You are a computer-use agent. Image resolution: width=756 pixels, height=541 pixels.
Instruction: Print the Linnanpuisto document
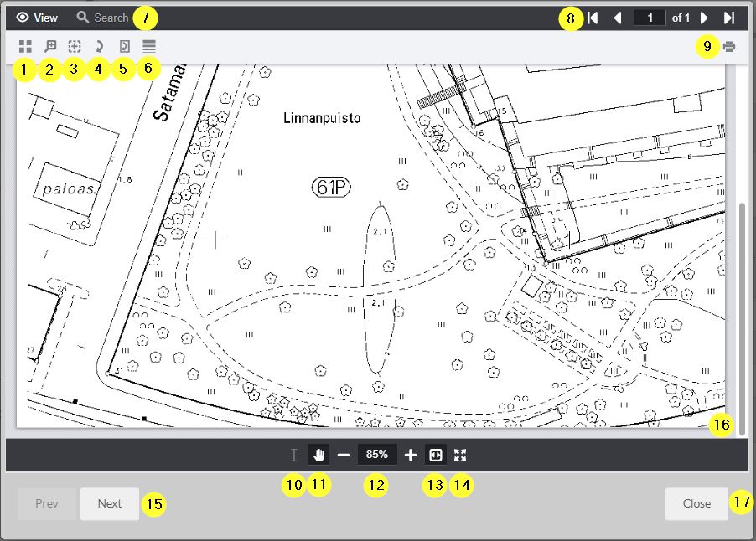point(728,46)
